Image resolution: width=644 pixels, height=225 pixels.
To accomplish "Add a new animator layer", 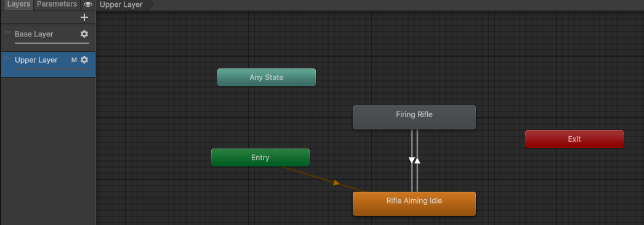I will [84, 17].
